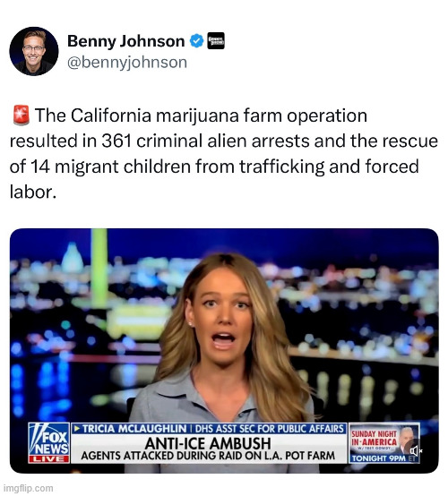Click the Sunday Night in America promo
Image resolution: width=448 pixels, height=496 pixels.
click(x=384, y=443)
